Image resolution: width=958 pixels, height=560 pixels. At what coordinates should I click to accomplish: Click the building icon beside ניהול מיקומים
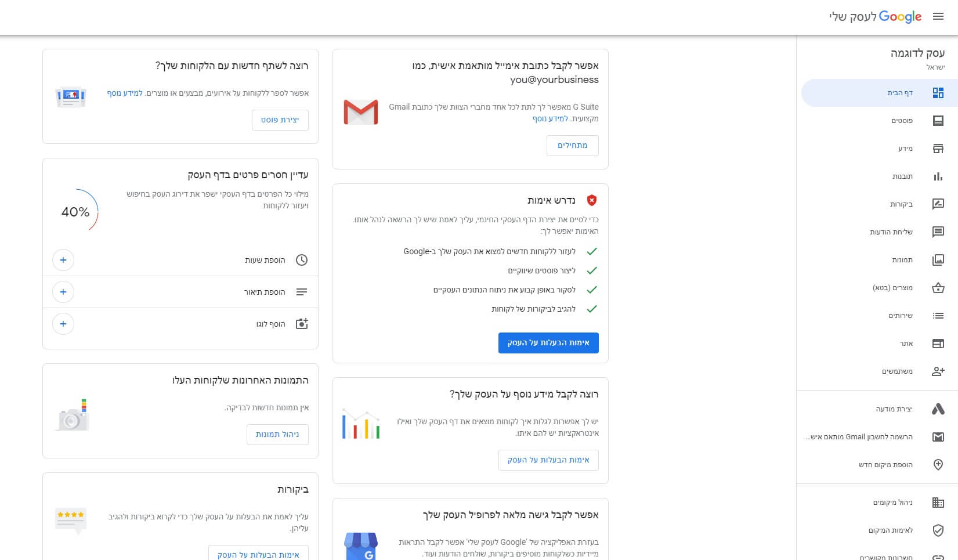tap(938, 503)
